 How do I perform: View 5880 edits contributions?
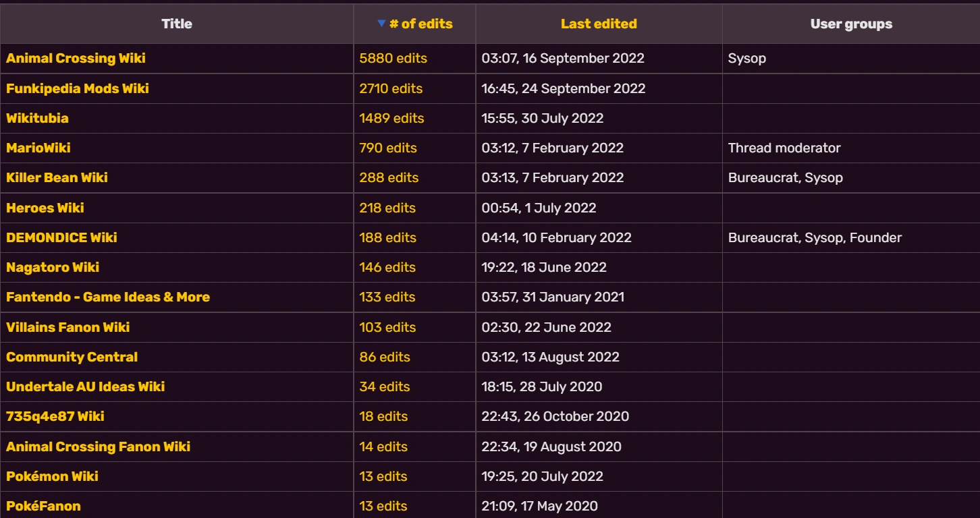[x=393, y=58]
